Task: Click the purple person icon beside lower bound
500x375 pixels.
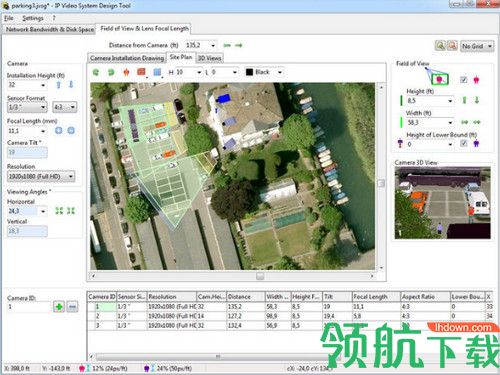Action: click(476, 144)
